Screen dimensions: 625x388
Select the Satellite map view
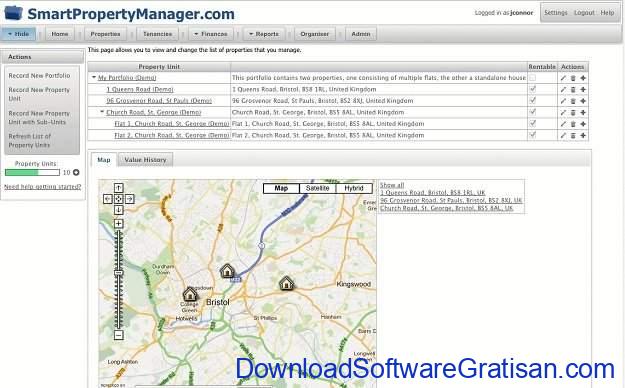pos(317,188)
